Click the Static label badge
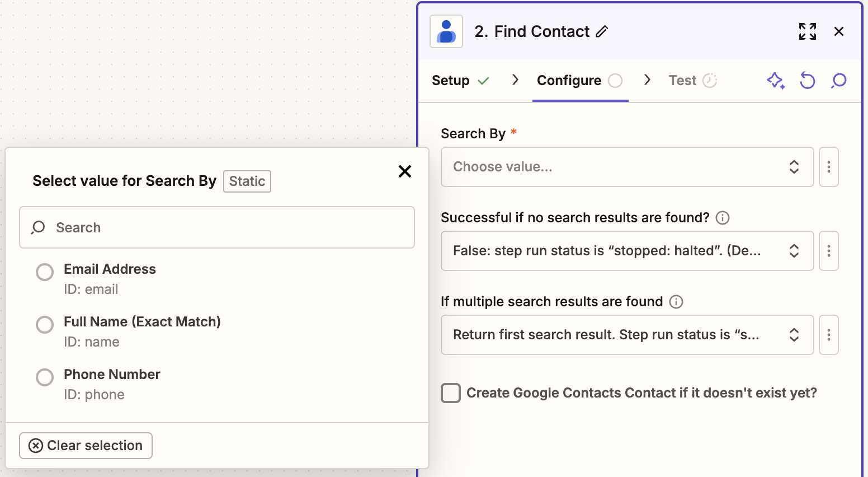 pyautogui.click(x=247, y=181)
